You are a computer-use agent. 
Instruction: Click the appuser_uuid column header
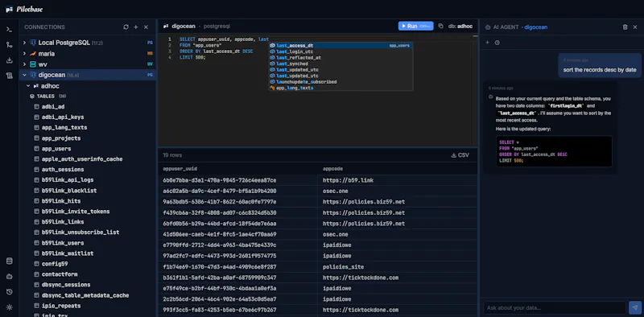tap(180, 169)
